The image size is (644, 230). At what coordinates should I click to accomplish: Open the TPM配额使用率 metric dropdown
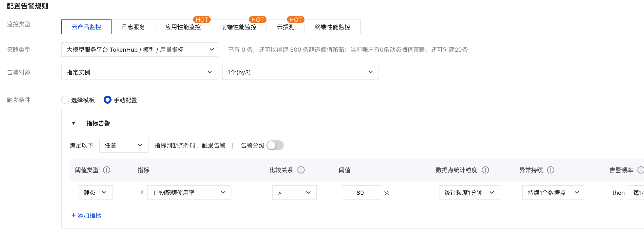[x=189, y=193]
